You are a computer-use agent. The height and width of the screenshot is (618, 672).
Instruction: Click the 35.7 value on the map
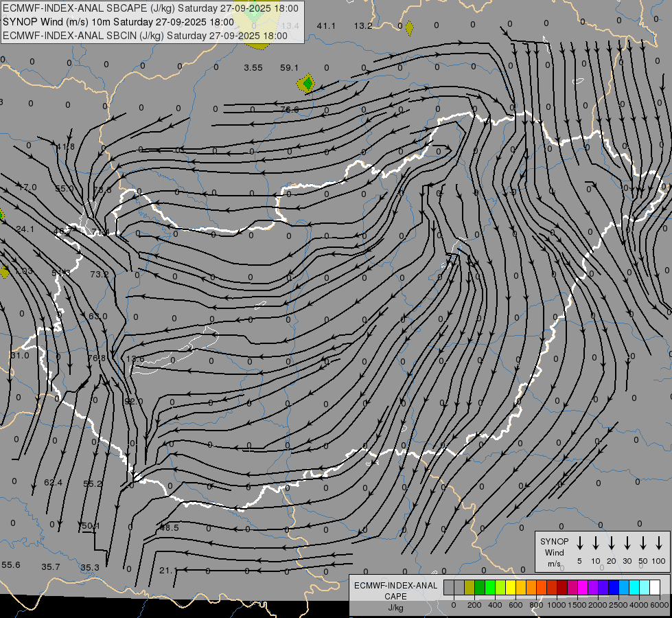tap(51, 567)
